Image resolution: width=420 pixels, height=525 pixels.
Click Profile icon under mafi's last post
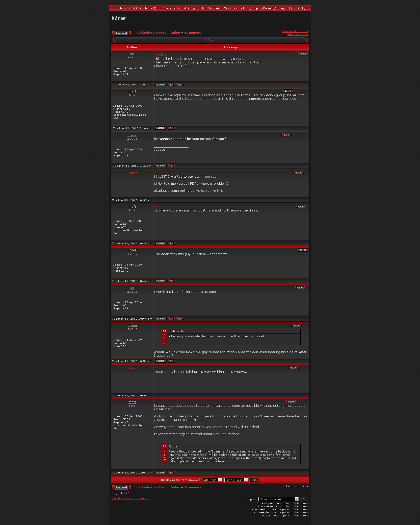click(160, 472)
